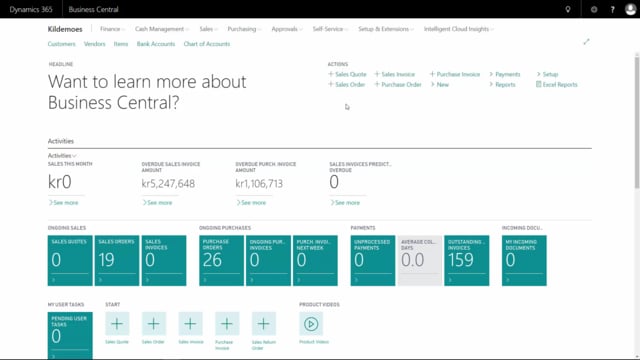Click the plus tile for Purchase Invoice
This screenshot has height=360, width=640.
tap(227, 324)
